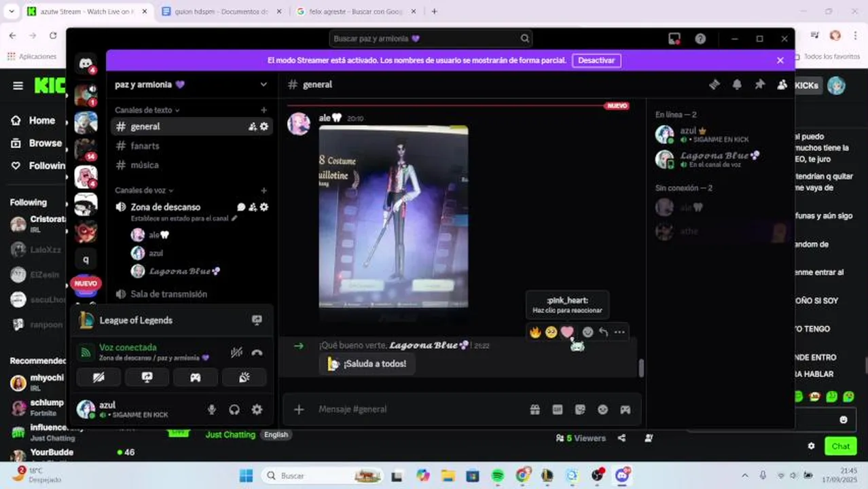Switch to felix agreste Google search tab

[x=355, y=12]
